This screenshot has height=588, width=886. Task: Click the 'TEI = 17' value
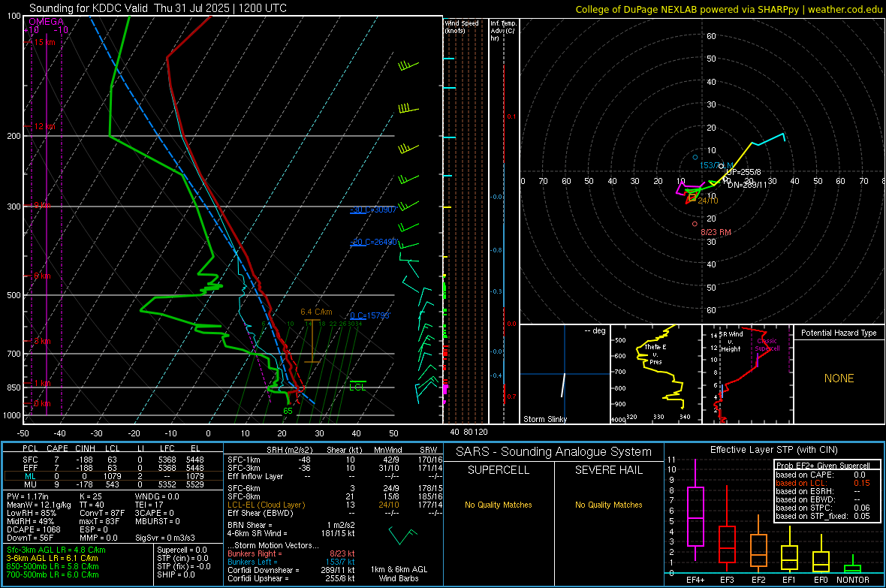click(x=149, y=505)
